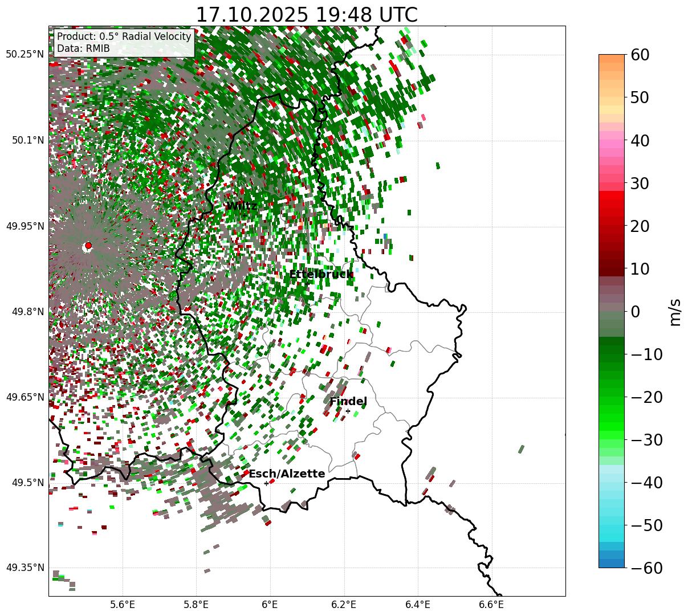
Task: Click the Findel cross marker
Action: (x=348, y=411)
